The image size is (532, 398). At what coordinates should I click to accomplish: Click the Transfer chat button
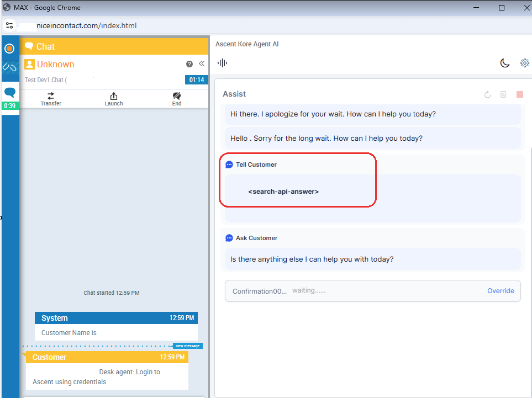(x=51, y=99)
